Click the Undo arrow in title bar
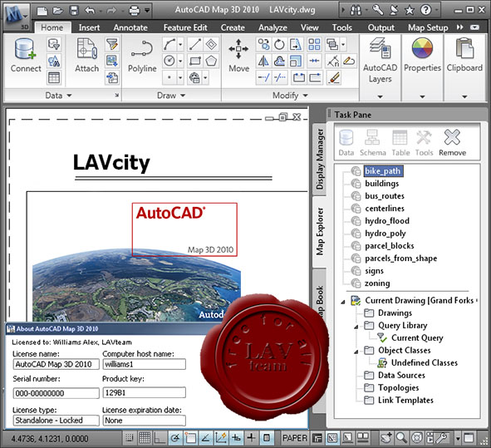This screenshot has width=491, height=448. (91, 11)
